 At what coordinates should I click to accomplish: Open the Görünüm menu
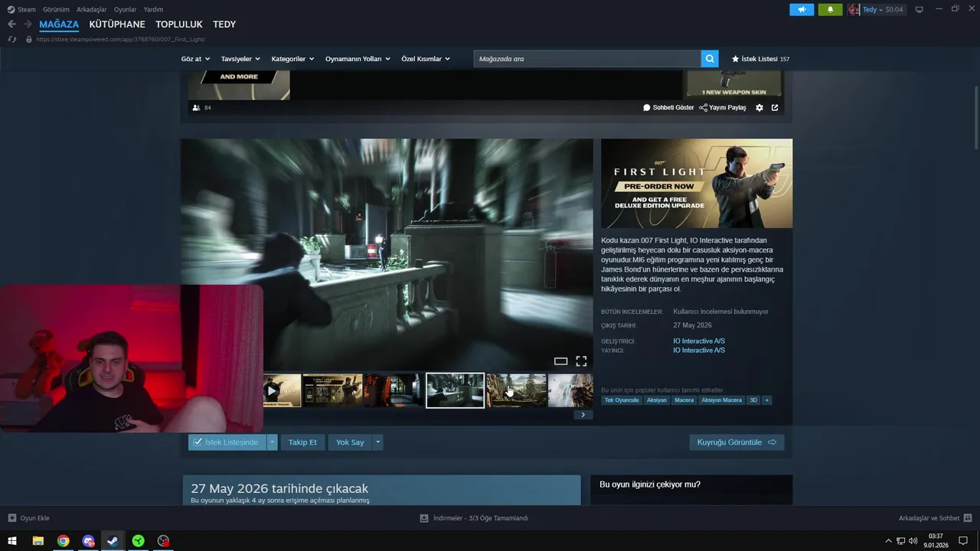point(56,10)
